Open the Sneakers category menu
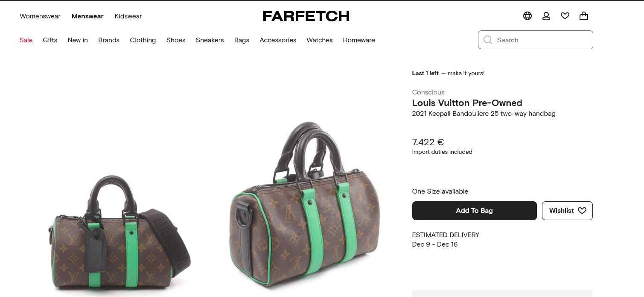Viewport: 644px width, 297px height. 210,40
